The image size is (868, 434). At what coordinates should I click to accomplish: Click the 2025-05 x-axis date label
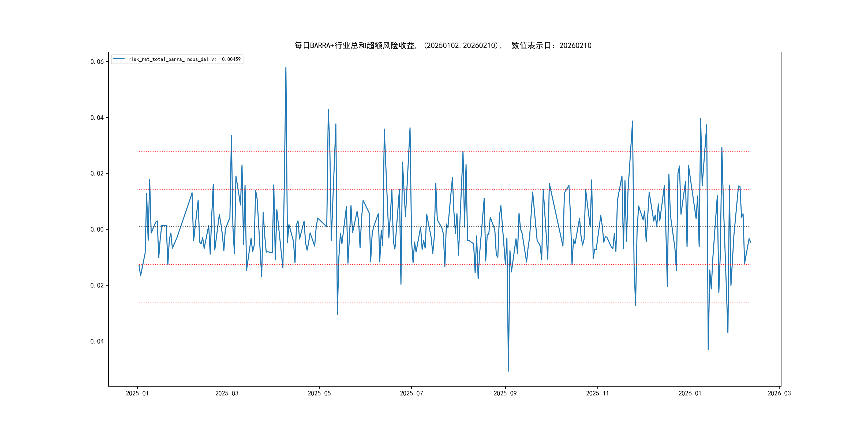(319, 393)
